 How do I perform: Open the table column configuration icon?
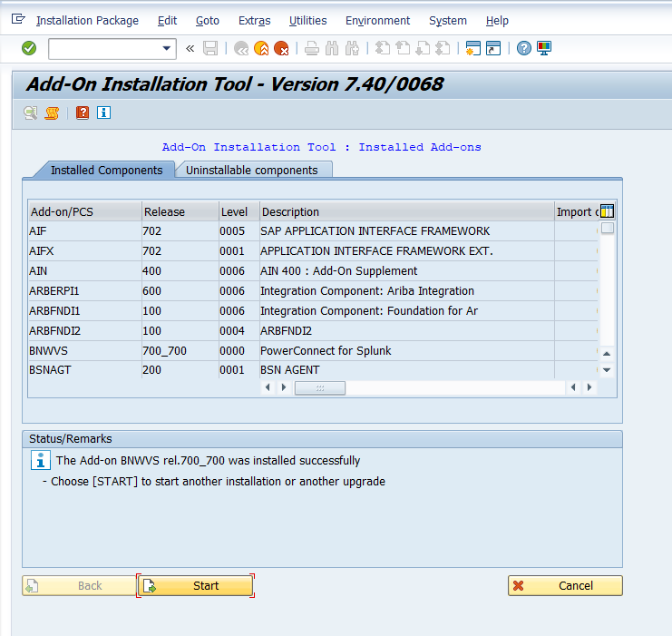tap(608, 211)
